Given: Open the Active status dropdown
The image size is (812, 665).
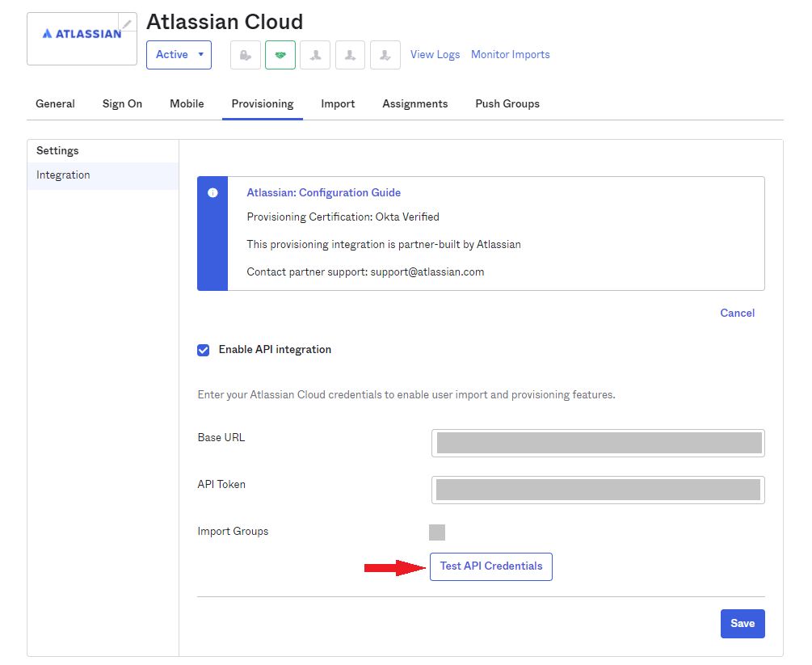Looking at the screenshot, I should [x=179, y=55].
